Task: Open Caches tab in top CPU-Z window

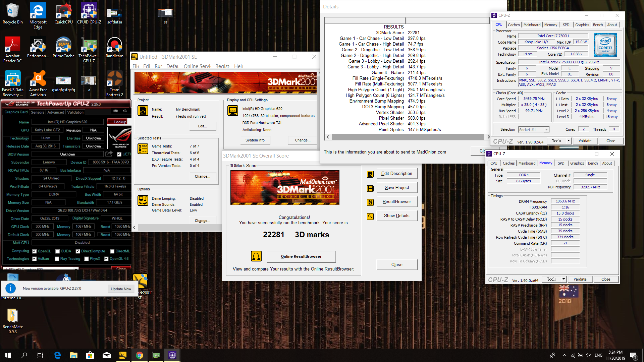Action: pos(514,25)
